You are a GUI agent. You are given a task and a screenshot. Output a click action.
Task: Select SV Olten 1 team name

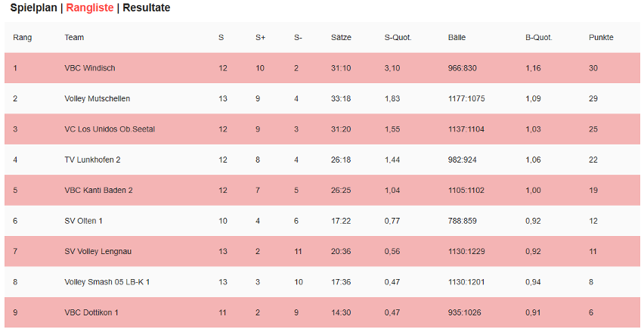(x=83, y=221)
